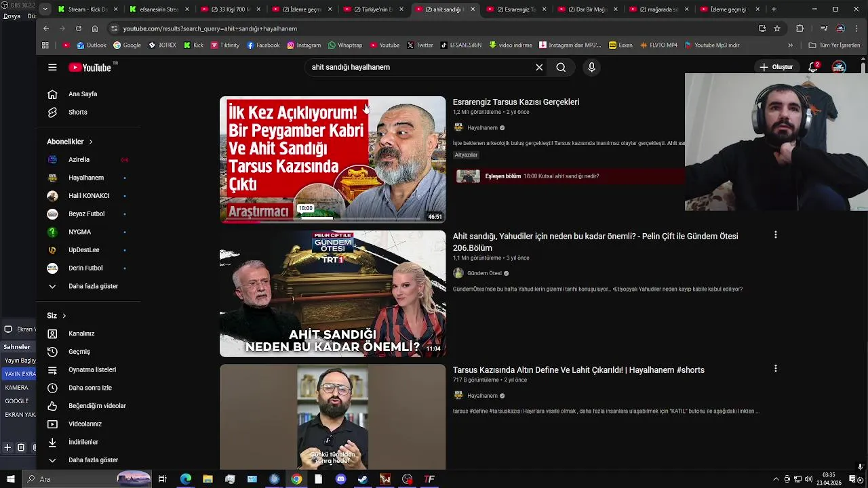
Task: Open Ahit sandığı Yahudiler için video title
Action: pos(595,242)
